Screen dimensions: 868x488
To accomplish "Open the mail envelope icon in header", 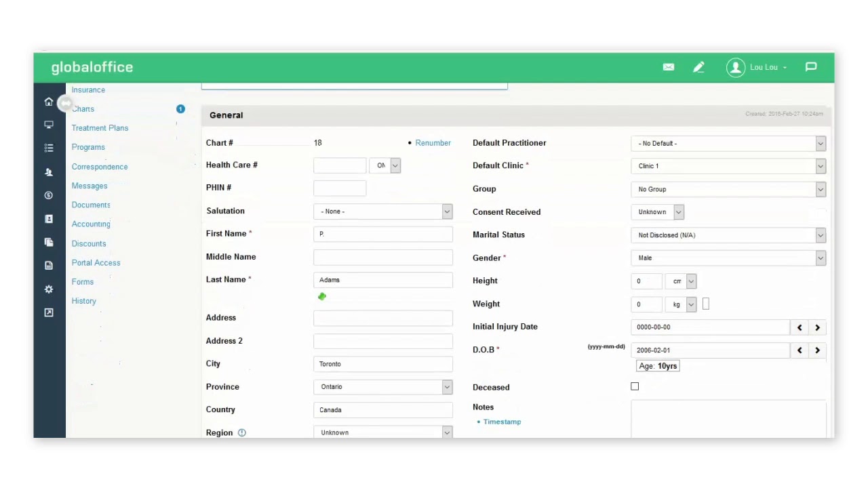I will point(669,67).
